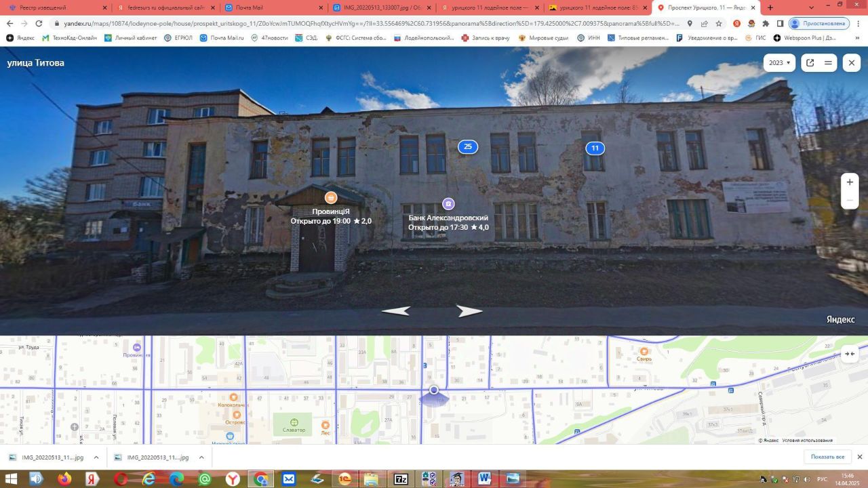Click the РУС language indicator
The width and height of the screenshot is (868, 488).
(x=822, y=479)
